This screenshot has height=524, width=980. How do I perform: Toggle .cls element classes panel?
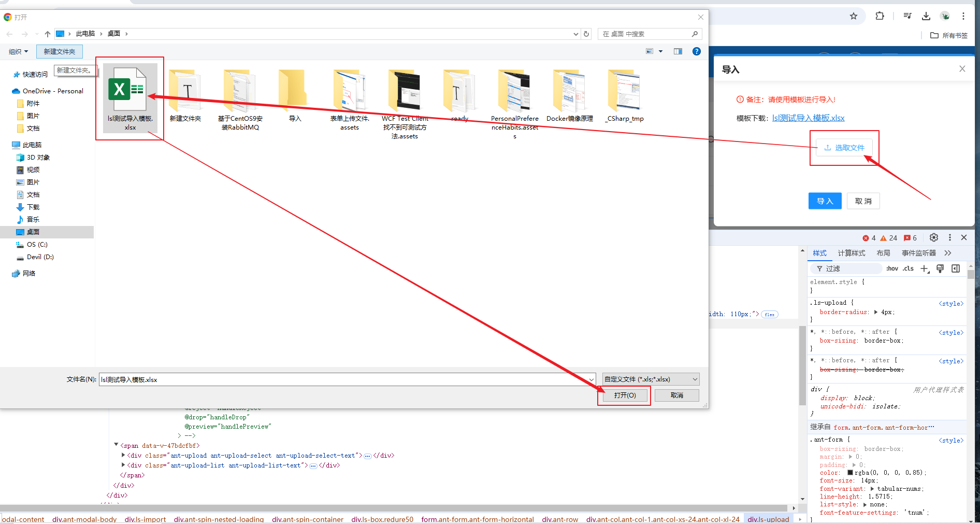[x=908, y=268]
